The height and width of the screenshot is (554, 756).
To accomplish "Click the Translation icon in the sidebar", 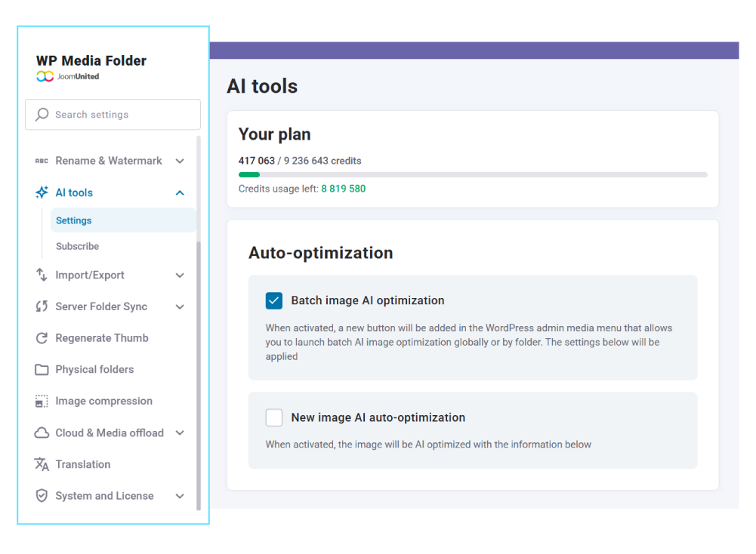I will point(42,464).
